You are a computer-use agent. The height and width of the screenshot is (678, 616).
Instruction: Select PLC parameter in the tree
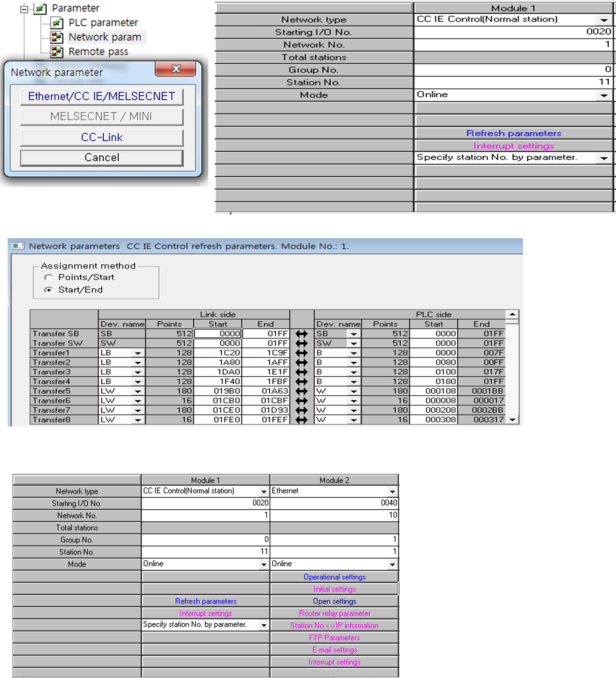[103, 23]
